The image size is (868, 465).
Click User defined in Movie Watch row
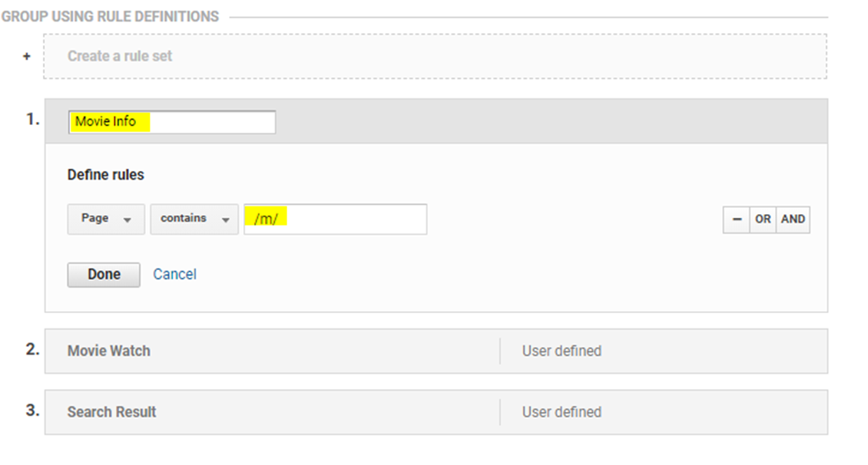[562, 351]
